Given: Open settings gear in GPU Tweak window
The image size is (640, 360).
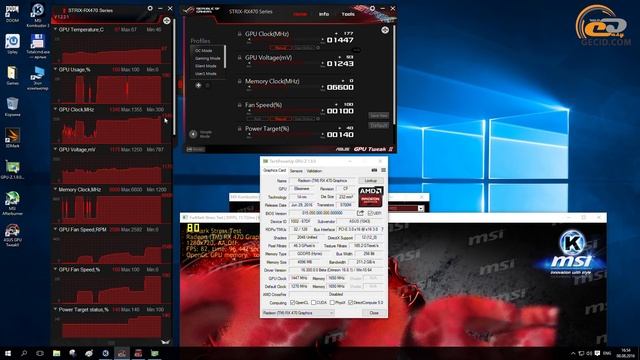Looking at the screenshot, I should click(x=372, y=8).
